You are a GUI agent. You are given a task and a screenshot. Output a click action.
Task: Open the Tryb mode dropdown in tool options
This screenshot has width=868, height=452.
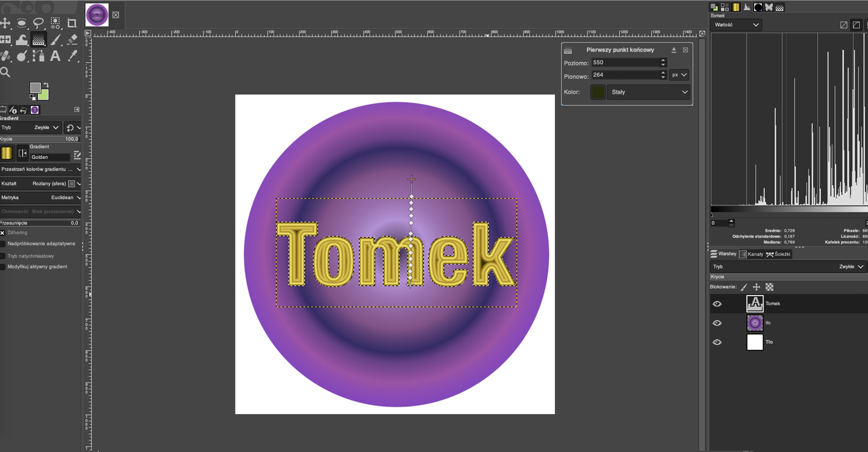[x=30, y=127]
